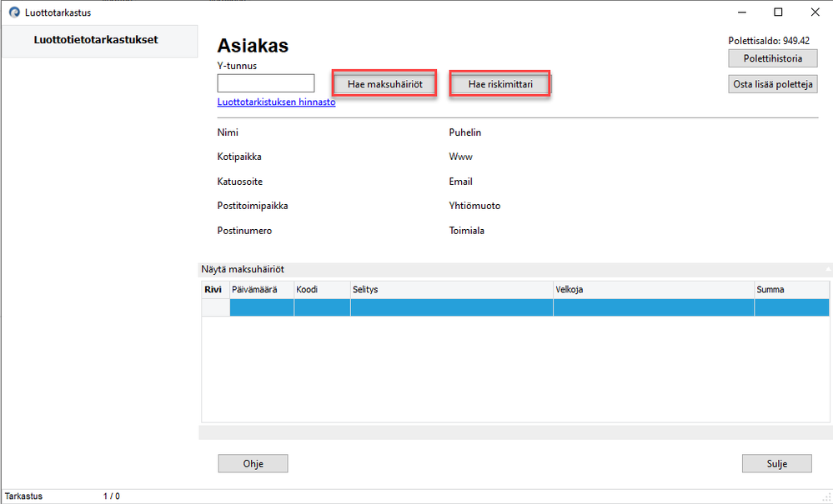Click the Kotipaikka label
The height and width of the screenshot is (504, 833).
click(239, 157)
